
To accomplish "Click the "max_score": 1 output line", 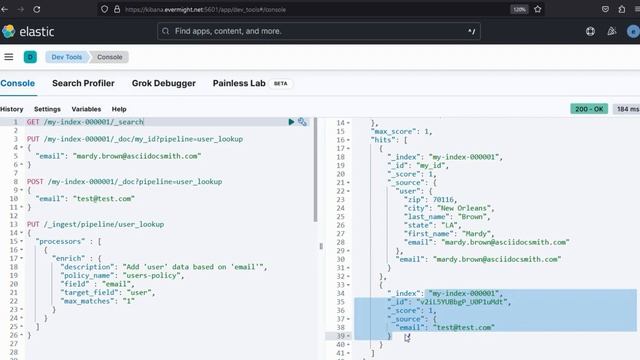I will (401, 131).
